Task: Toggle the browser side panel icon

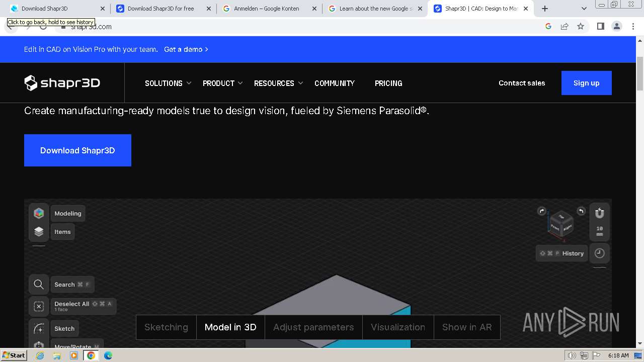Action: [x=600, y=26]
